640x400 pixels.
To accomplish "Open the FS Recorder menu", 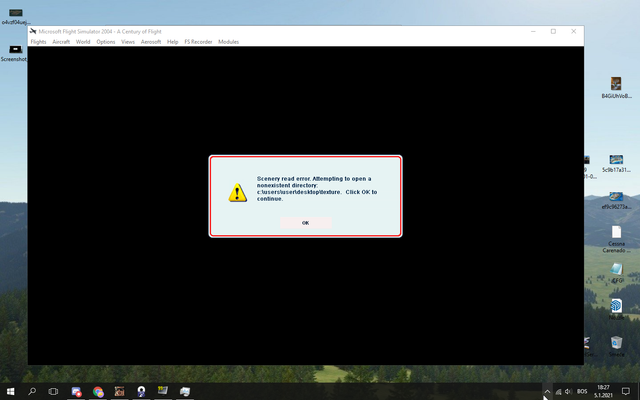I will (198, 42).
